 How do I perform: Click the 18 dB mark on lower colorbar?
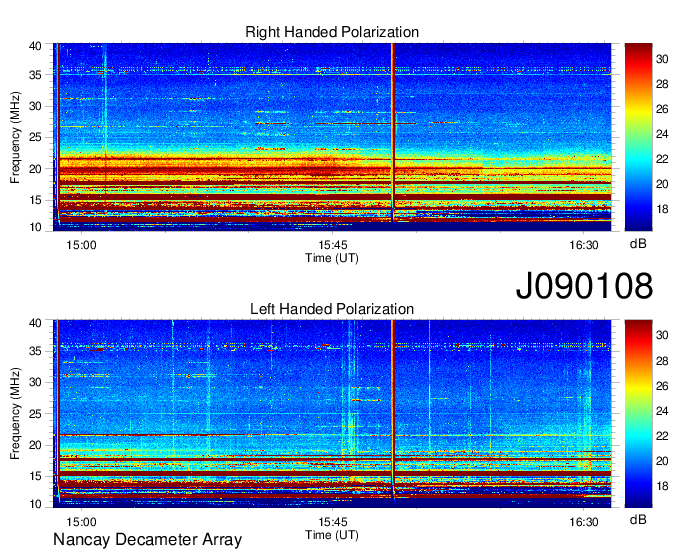(x=662, y=486)
